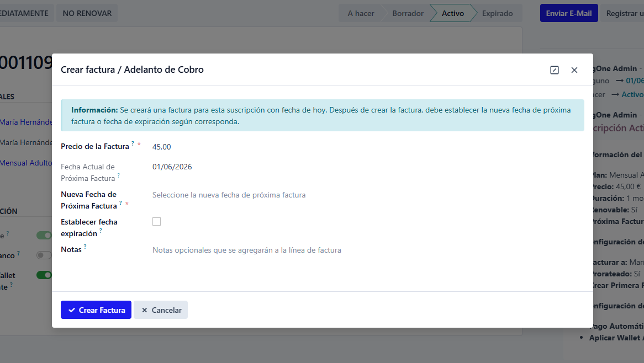Expand the dialog to full screen
The width and height of the screenshot is (644, 363).
click(x=555, y=70)
